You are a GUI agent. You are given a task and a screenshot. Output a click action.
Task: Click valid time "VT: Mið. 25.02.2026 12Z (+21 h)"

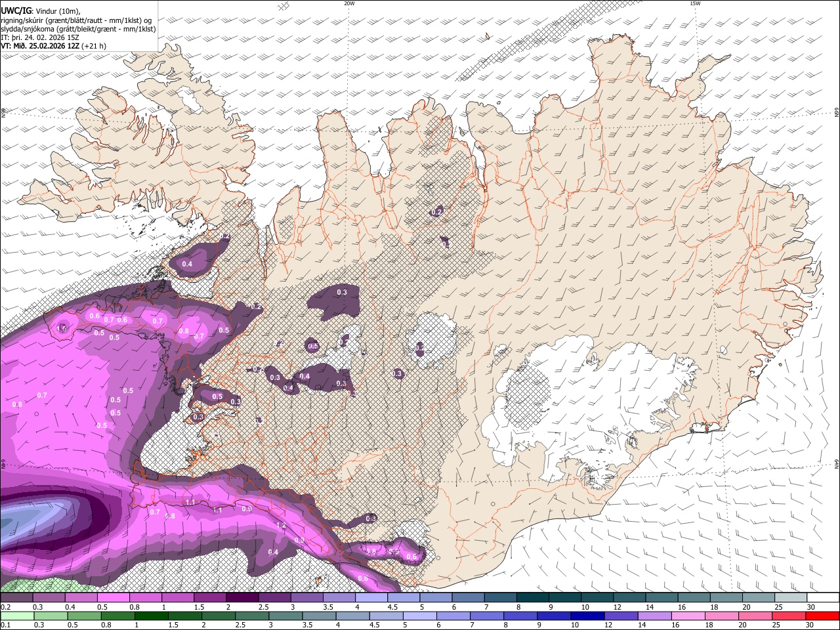pyautogui.click(x=53, y=46)
